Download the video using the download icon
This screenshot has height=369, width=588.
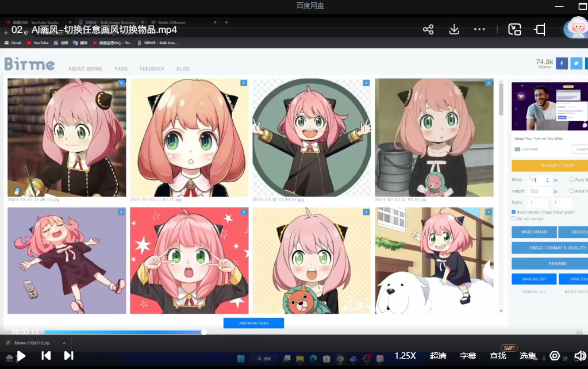click(x=454, y=29)
